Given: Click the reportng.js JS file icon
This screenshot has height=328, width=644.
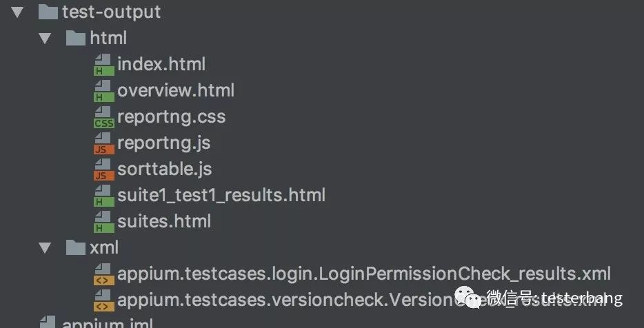Looking at the screenshot, I should [103, 144].
